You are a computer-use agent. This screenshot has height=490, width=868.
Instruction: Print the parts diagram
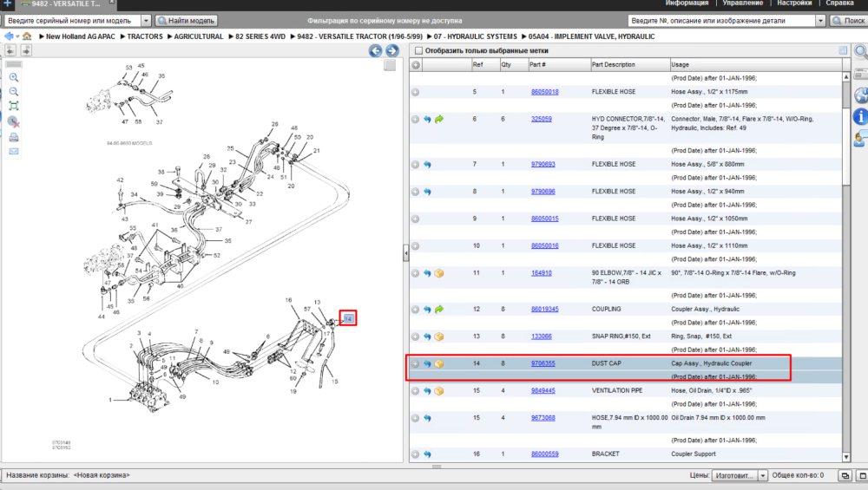click(14, 137)
